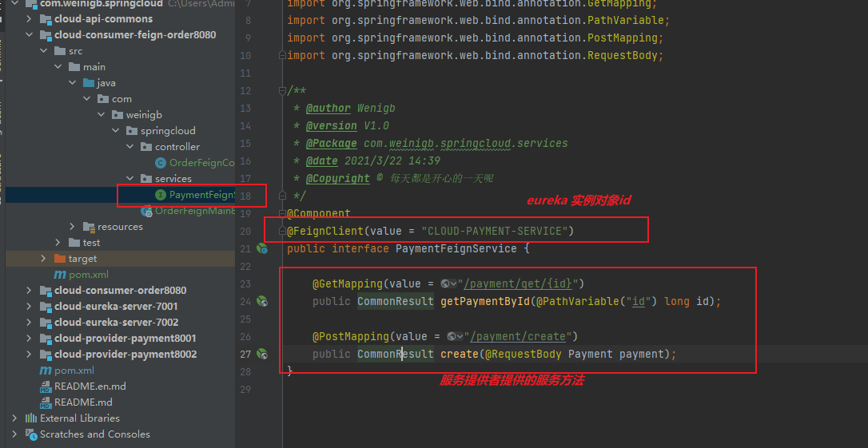Image resolution: width=868 pixels, height=448 pixels.
Task: Click gutter bean icon on line 21
Action: point(262,249)
